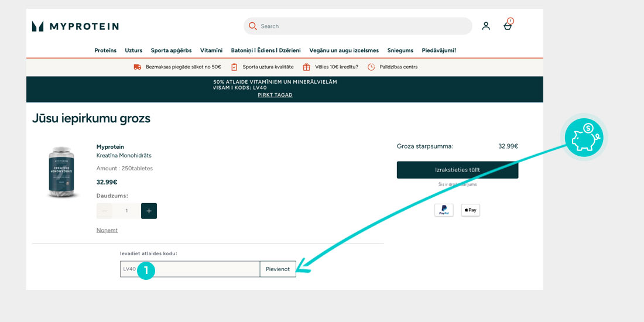This screenshot has height=322, width=644.
Task: Click the Myprotein logo
Action: point(75,26)
